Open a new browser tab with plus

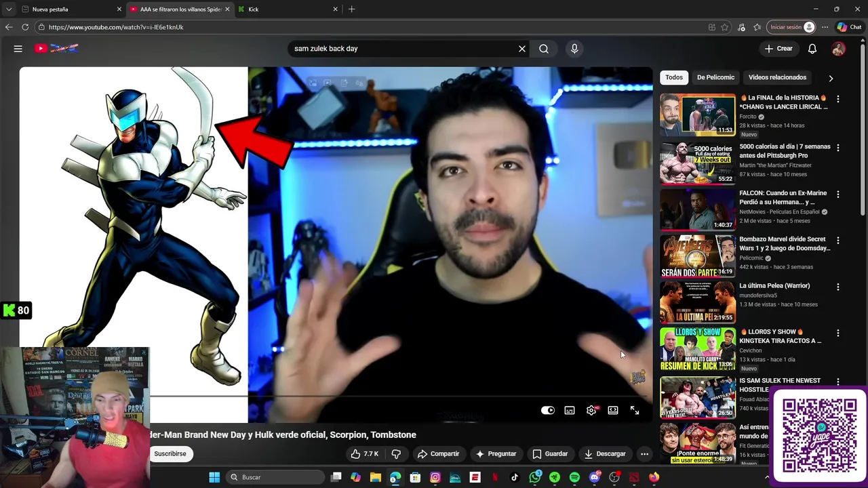click(x=351, y=9)
